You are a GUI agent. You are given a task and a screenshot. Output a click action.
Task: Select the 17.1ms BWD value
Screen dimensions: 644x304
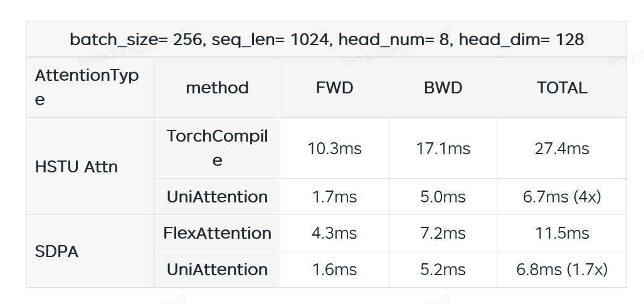(443, 149)
